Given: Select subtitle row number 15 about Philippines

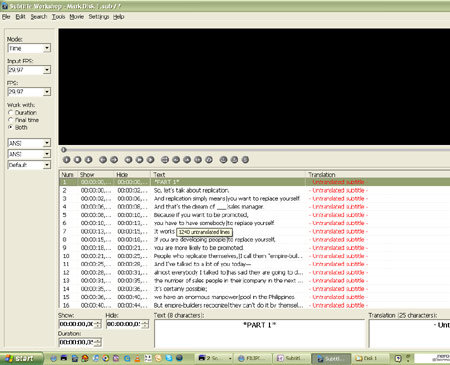Looking at the screenshot, I should 255,297.
